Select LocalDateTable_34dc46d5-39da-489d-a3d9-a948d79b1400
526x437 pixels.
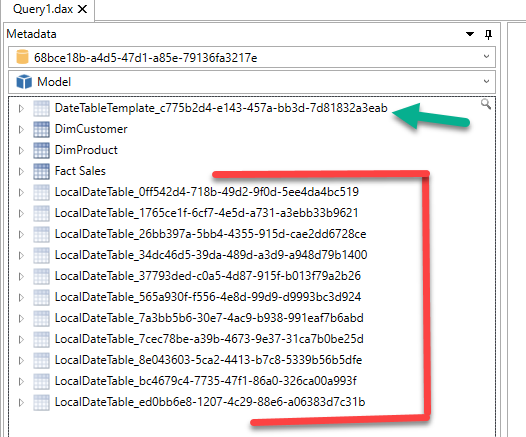click(x=211, y=255)
